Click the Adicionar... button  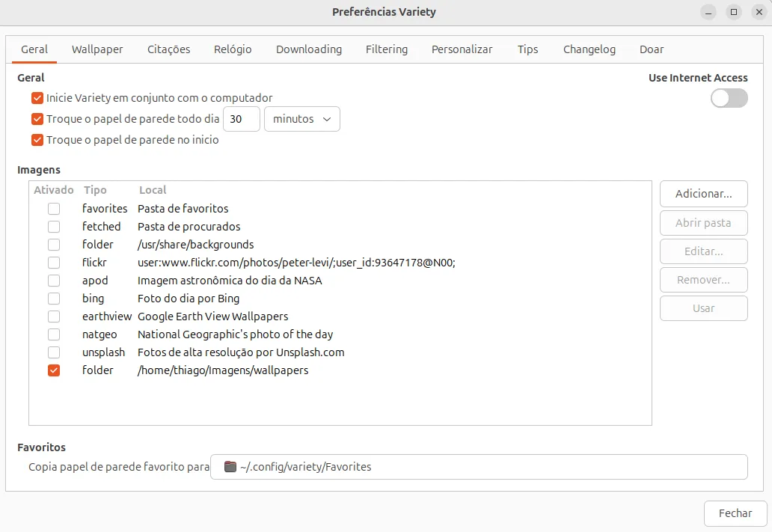[x=704, y=194]
